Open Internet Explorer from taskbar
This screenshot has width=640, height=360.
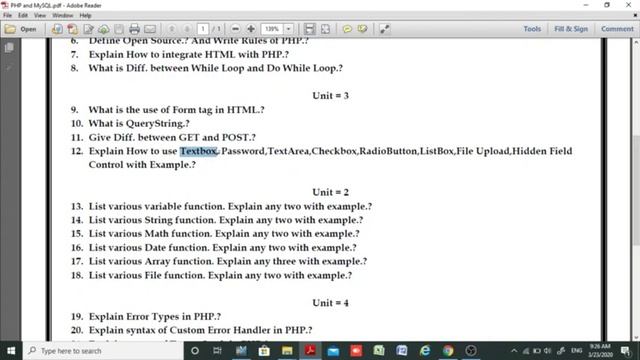coord(425,351)
